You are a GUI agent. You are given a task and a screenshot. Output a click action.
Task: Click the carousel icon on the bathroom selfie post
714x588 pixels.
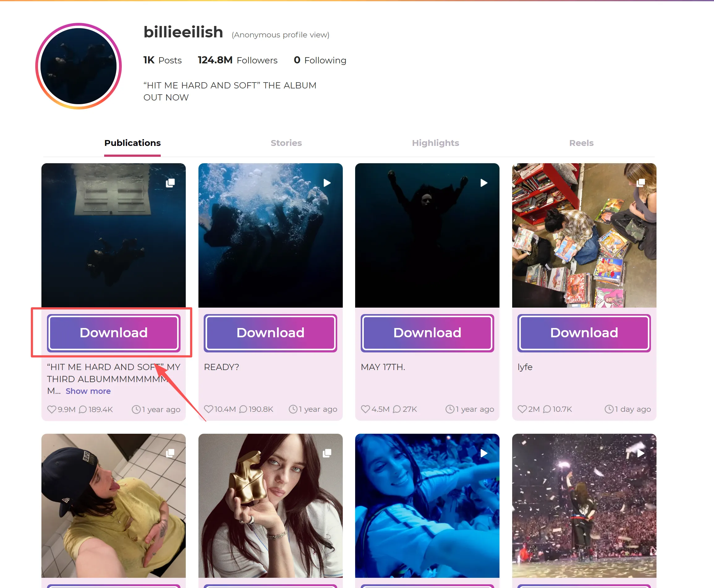click(169, 453)
